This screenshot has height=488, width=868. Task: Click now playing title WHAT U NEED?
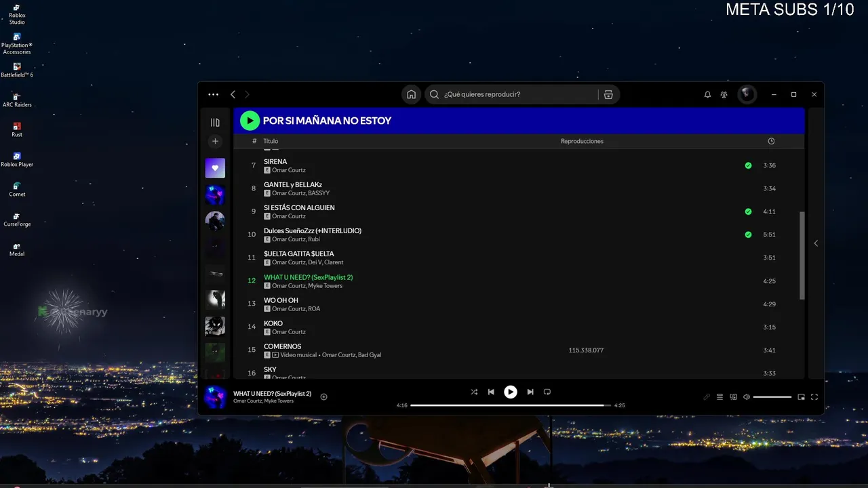[x=272, y=394]
